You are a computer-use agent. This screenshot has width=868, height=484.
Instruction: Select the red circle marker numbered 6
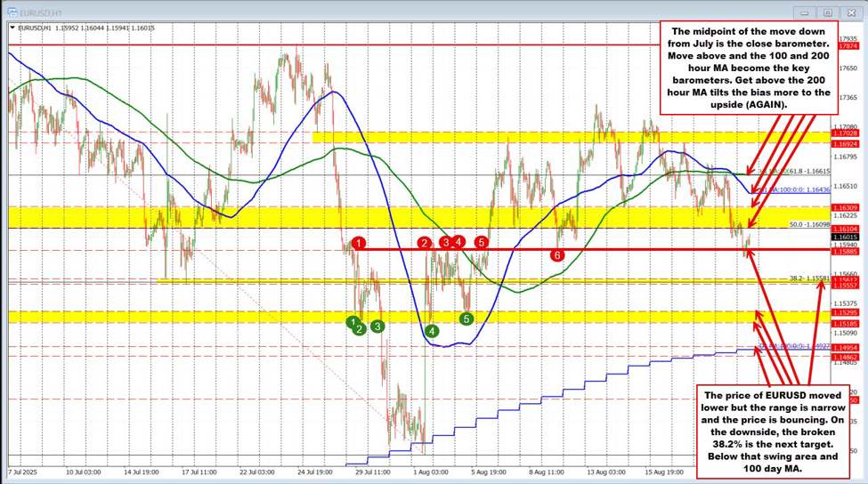coord(557,255)
